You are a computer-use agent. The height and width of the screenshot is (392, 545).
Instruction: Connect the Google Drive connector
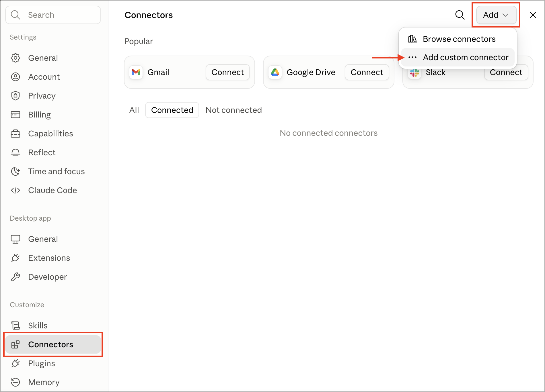(x=367, y=72)
